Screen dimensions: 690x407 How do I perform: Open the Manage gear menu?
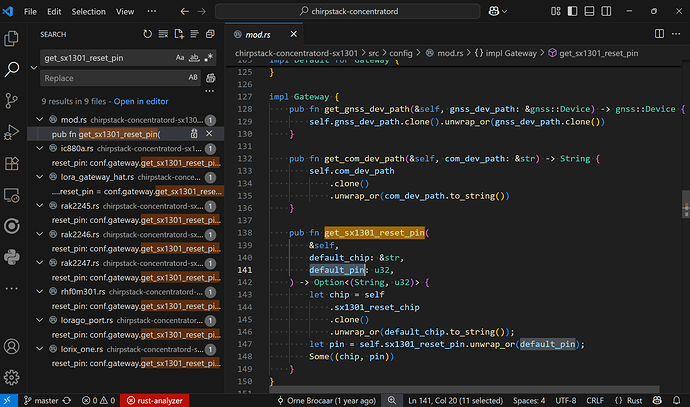coord(11,377)
